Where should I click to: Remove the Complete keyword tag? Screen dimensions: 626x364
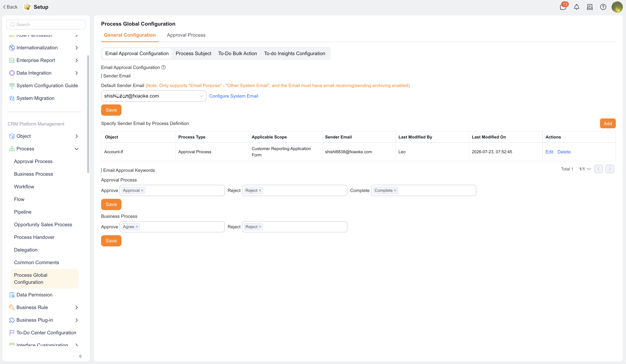395,190
